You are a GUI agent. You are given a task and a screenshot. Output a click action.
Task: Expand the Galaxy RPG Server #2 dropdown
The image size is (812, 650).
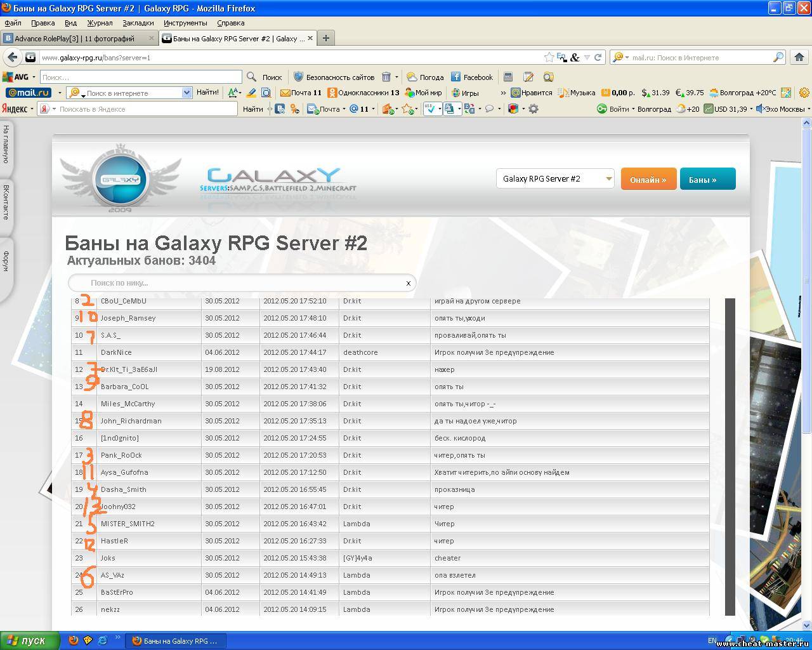608,179
